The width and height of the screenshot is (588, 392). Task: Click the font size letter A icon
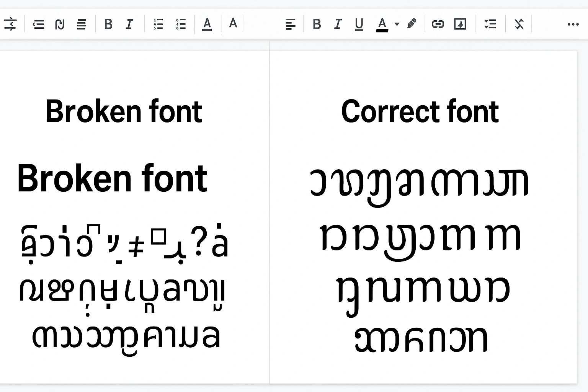point(232,24)
